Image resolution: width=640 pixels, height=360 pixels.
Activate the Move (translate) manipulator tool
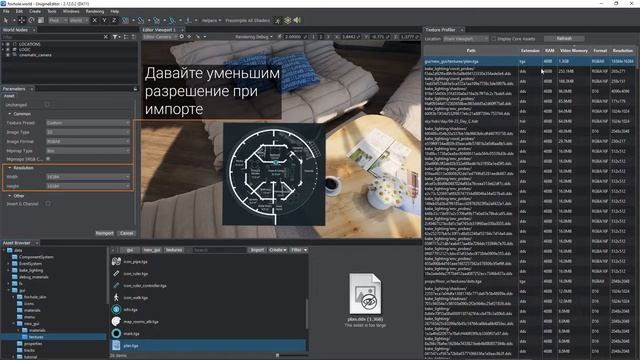(22, 20)
